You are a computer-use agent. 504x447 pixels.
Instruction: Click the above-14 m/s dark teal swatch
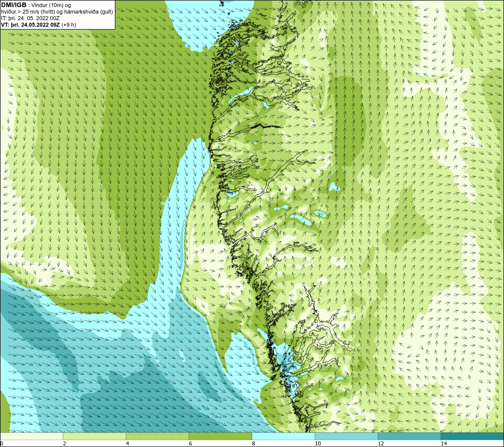472,436
